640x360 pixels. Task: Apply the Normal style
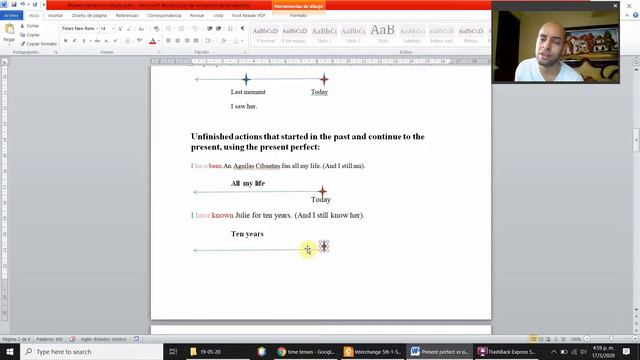tap(266, 35)
